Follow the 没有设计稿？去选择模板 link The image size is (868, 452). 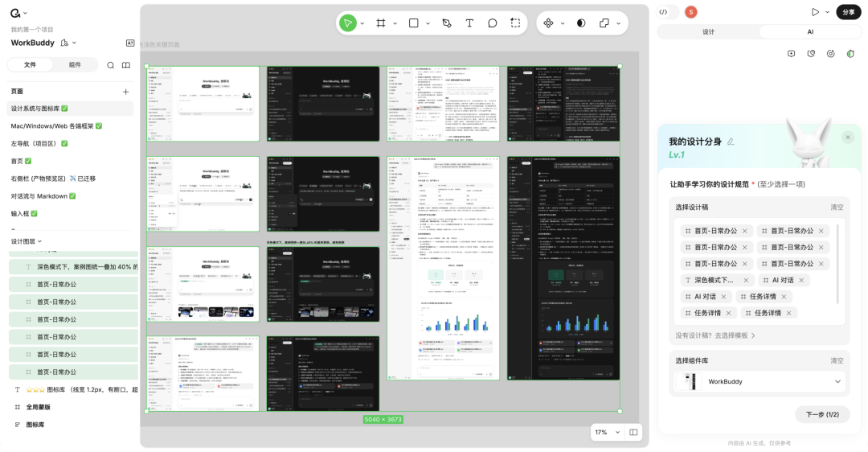pos(715,335)
